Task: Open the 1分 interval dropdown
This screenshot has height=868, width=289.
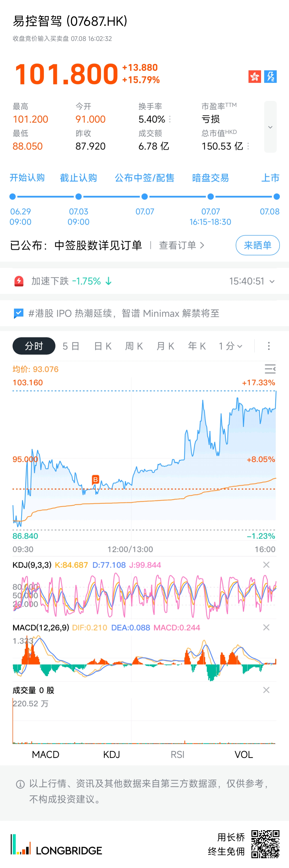Action: click(230, 346)
